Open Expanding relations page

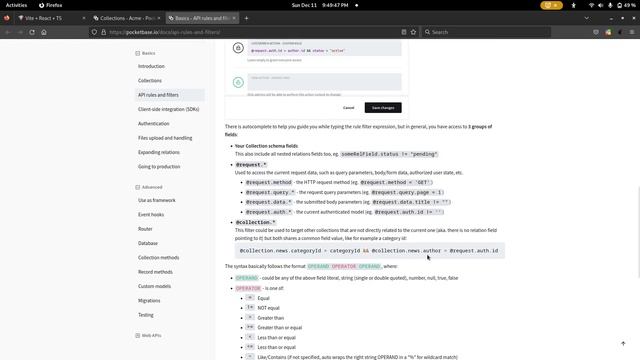(x=159, y=152)
